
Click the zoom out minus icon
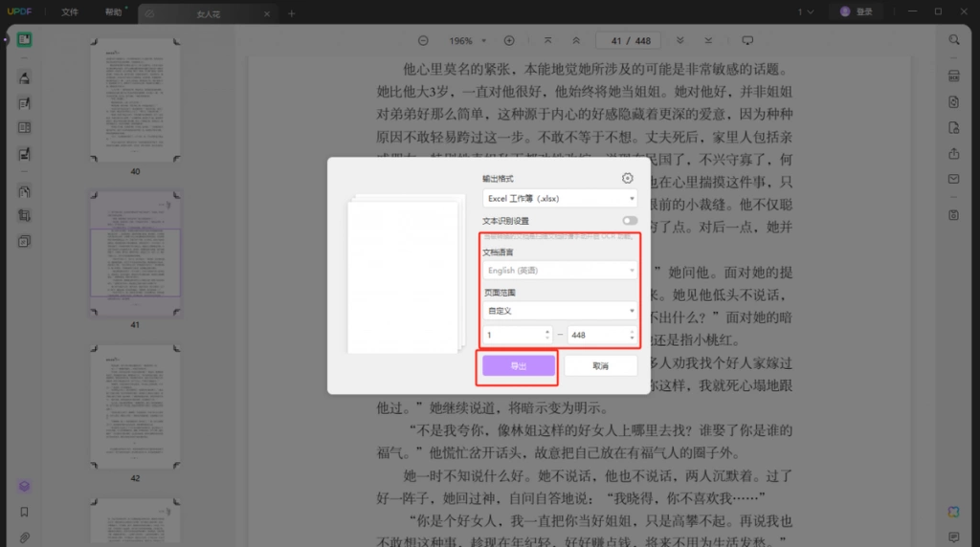(x=423, y=40)
